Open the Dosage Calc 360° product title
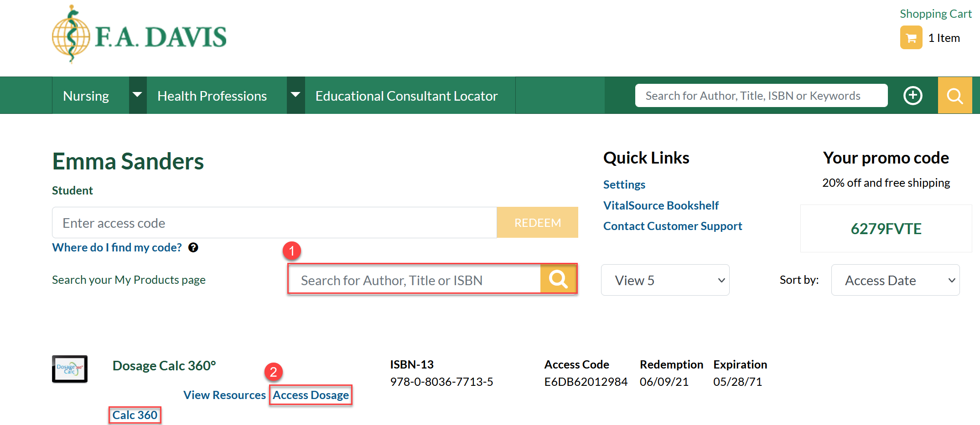 [x=164, y=365]
